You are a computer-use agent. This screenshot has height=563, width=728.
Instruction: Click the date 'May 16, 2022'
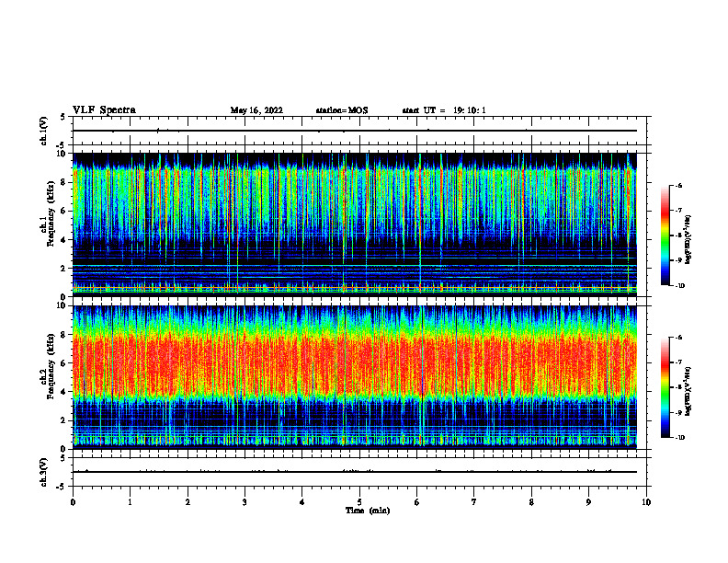coord(256,110)
